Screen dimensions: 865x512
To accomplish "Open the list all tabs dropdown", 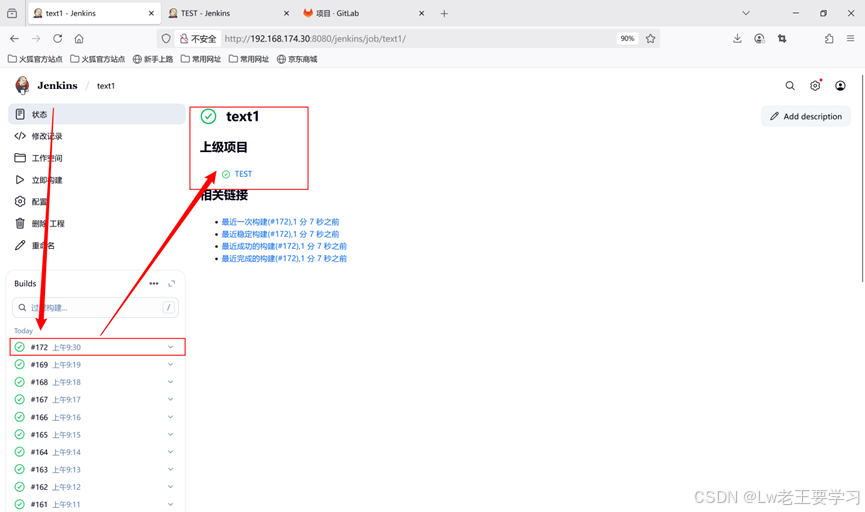I will click(x=746, y=13).
